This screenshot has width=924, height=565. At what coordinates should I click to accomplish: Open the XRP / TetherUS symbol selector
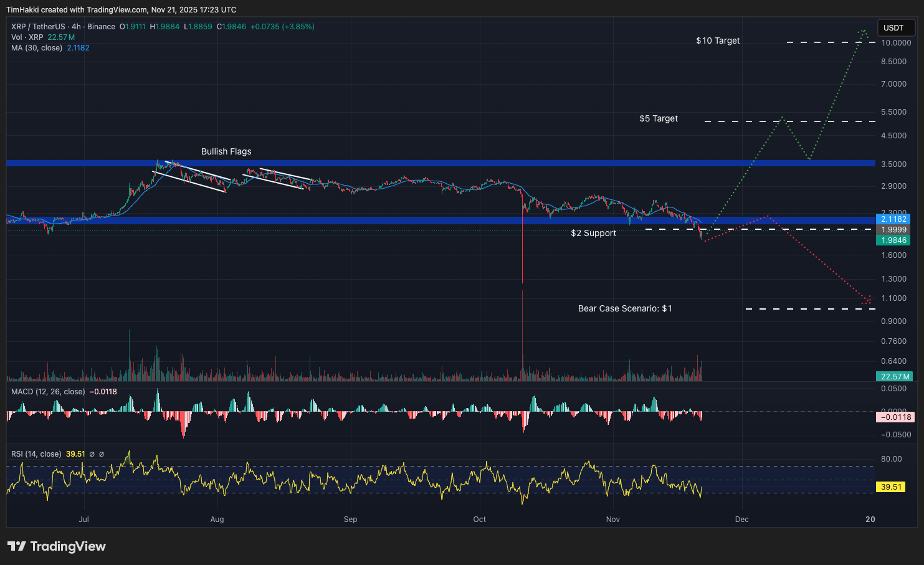39,26
